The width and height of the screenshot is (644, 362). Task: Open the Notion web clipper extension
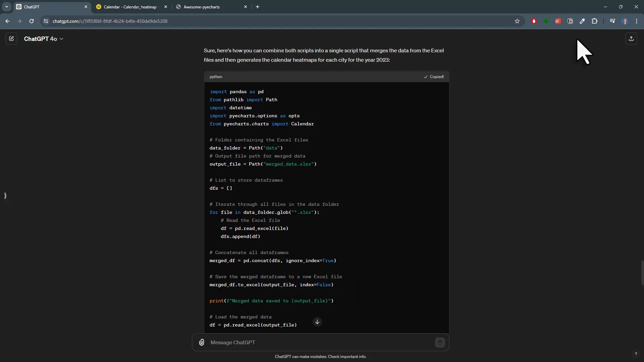coord(570,21)
